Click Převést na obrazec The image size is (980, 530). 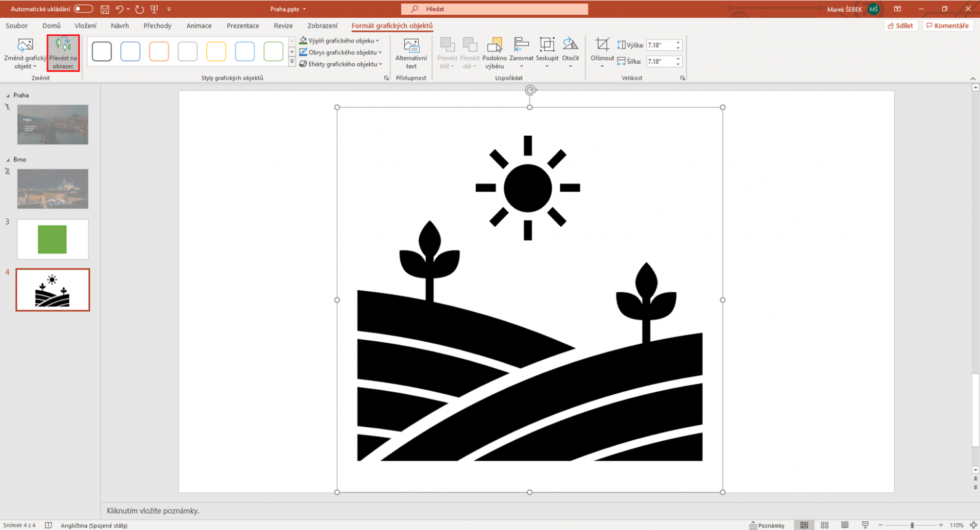tap(63, 53)
